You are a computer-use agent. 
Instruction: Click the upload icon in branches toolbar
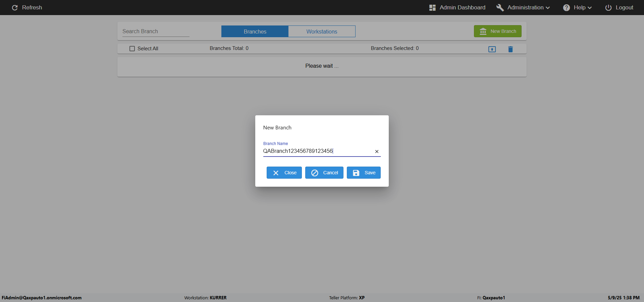coord(492,49)
